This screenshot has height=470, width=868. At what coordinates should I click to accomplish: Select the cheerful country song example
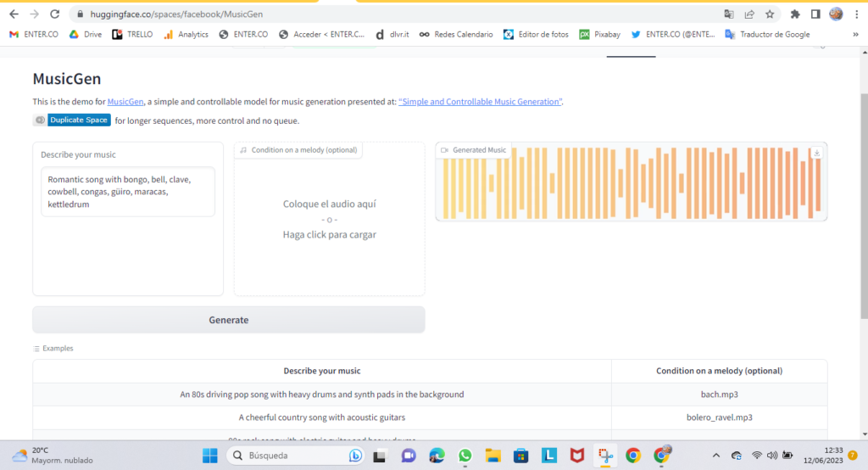(x=321, y=417)
